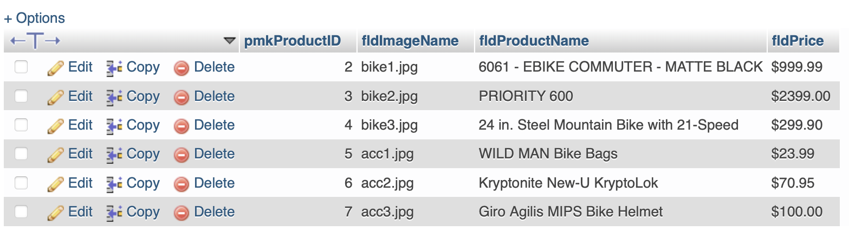
Task: Click the pencil Edit icon for bike1.jpg row
Action: coord(55,68)
